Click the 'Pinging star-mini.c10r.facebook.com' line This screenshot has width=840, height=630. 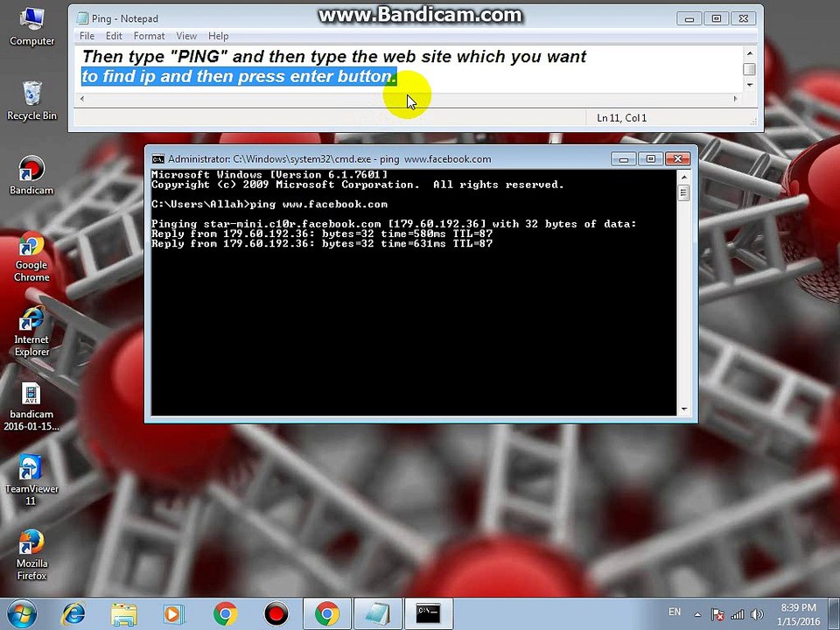[394, 224]
